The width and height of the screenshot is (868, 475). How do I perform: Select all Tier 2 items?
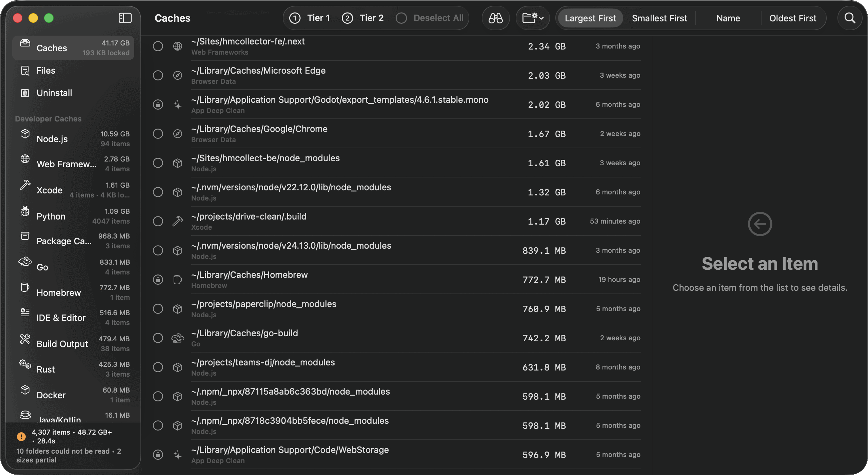(x=362, y=18)
